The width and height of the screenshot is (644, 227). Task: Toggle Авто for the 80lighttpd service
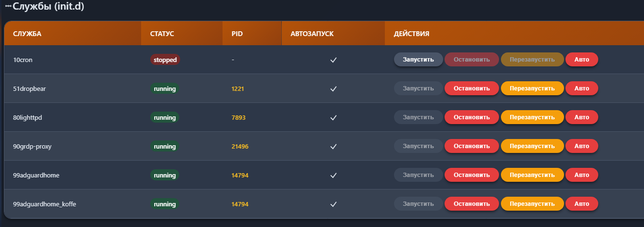tap(581, 117)
